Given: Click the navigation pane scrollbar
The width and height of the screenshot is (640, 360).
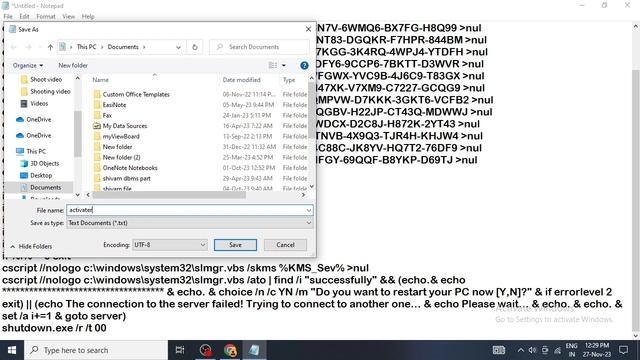Looking at the screenshot, I should tap(78, 133).
